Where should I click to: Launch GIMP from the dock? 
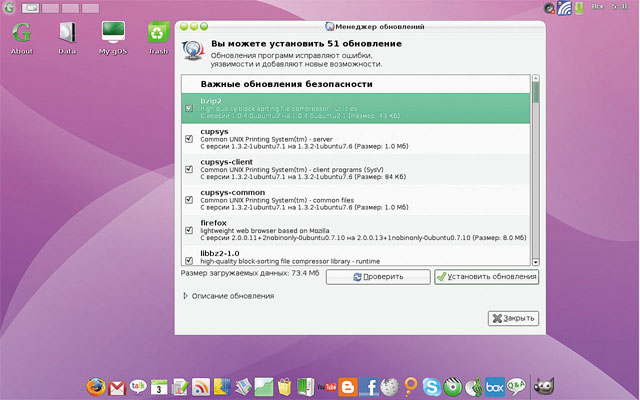point(544,386)
